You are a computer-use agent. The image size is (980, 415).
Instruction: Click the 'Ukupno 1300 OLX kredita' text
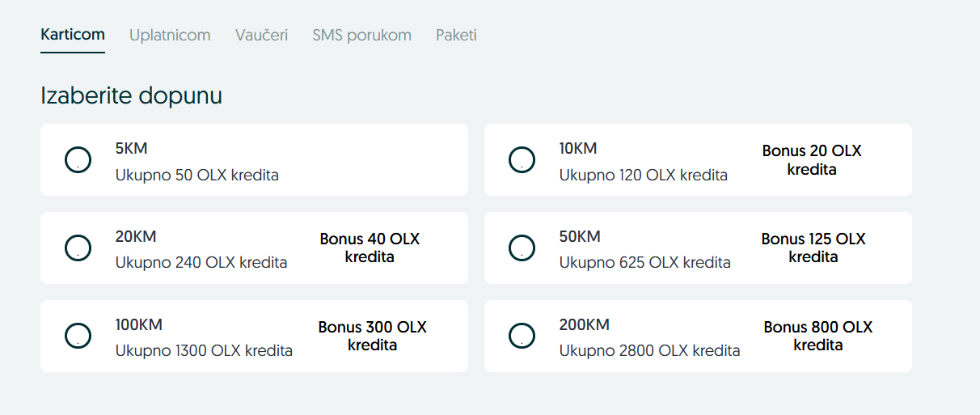(x=204, y=351)
